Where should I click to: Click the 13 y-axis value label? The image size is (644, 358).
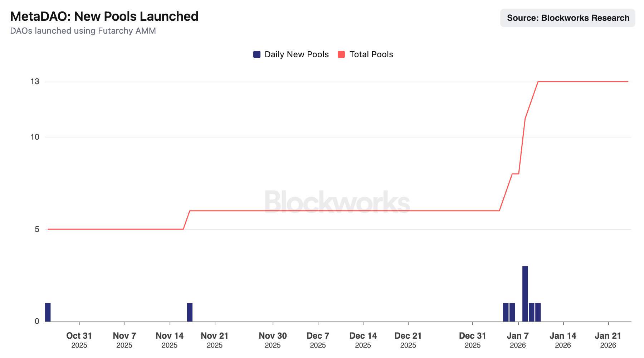tap(35, 82)
